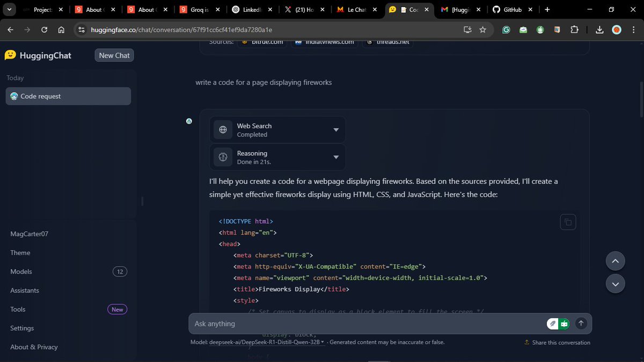Open Theme setting in sidebar

coord(20,253)
